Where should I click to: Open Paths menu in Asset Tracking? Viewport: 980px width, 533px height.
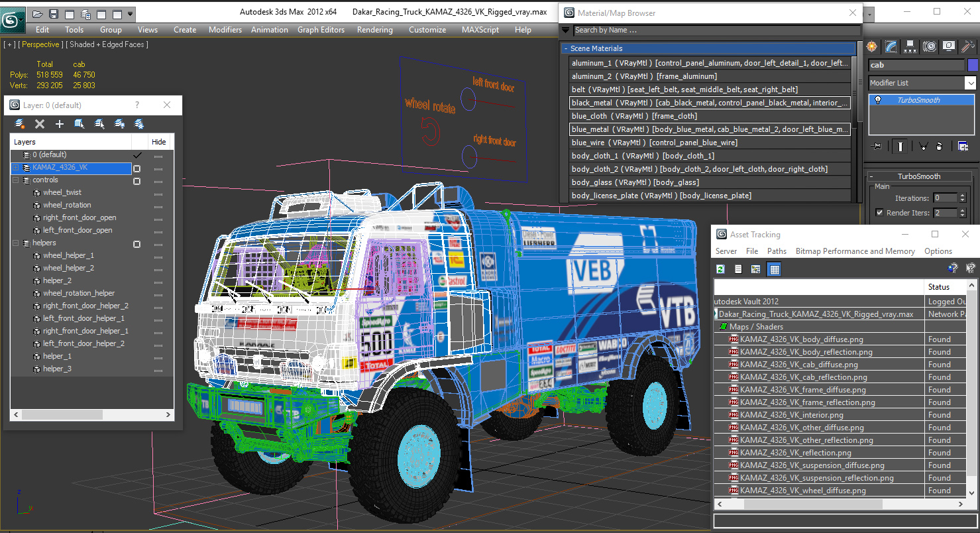[x=777, y=251]
